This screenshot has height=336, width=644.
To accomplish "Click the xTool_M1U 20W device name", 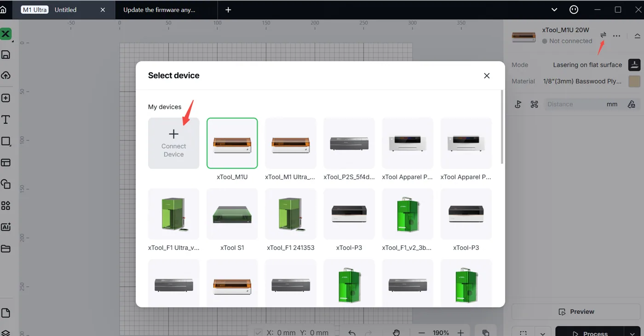I will tap(565, 30).
